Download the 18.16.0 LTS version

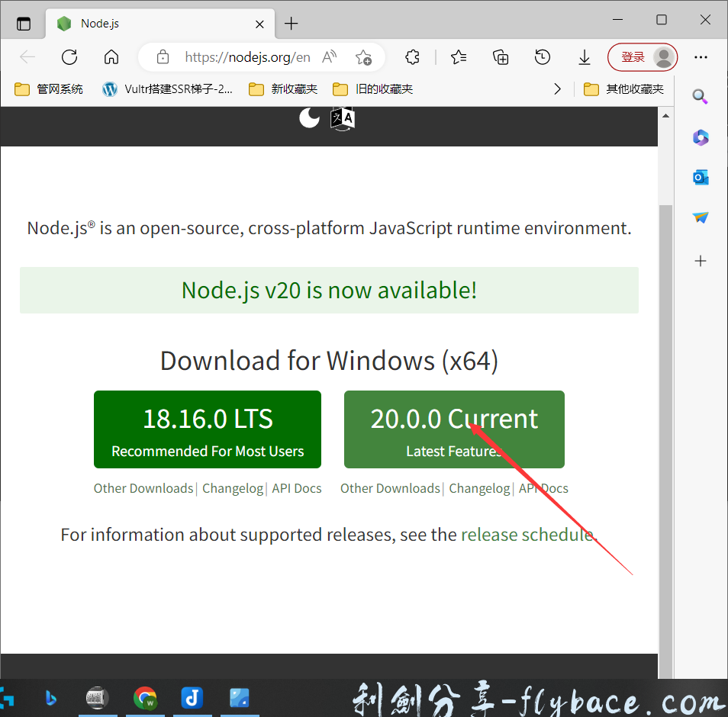[x=208, y=429]
